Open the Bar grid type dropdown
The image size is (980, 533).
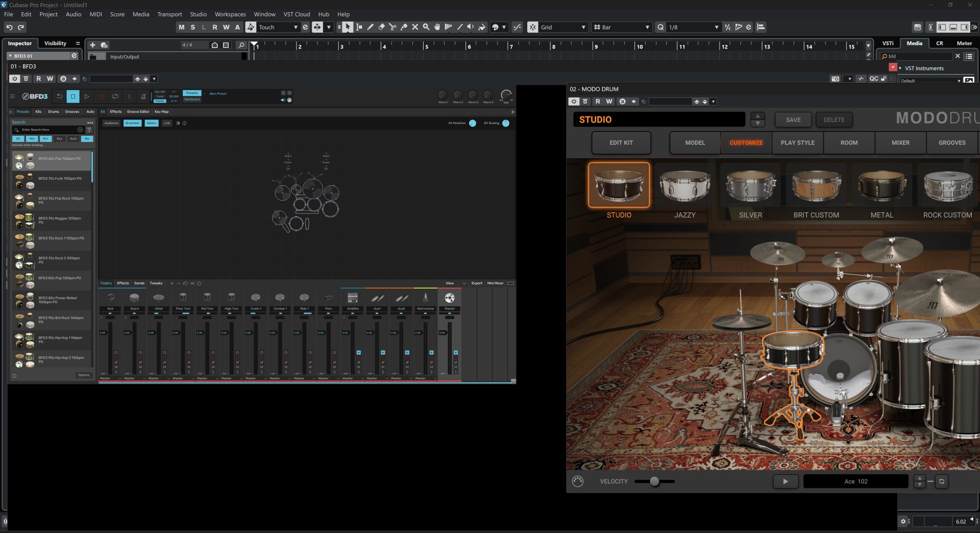[647, 27]
